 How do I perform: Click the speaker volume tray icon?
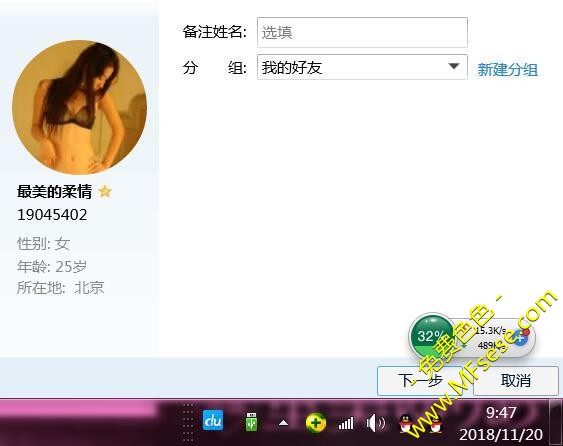click(x=375, y=423)
